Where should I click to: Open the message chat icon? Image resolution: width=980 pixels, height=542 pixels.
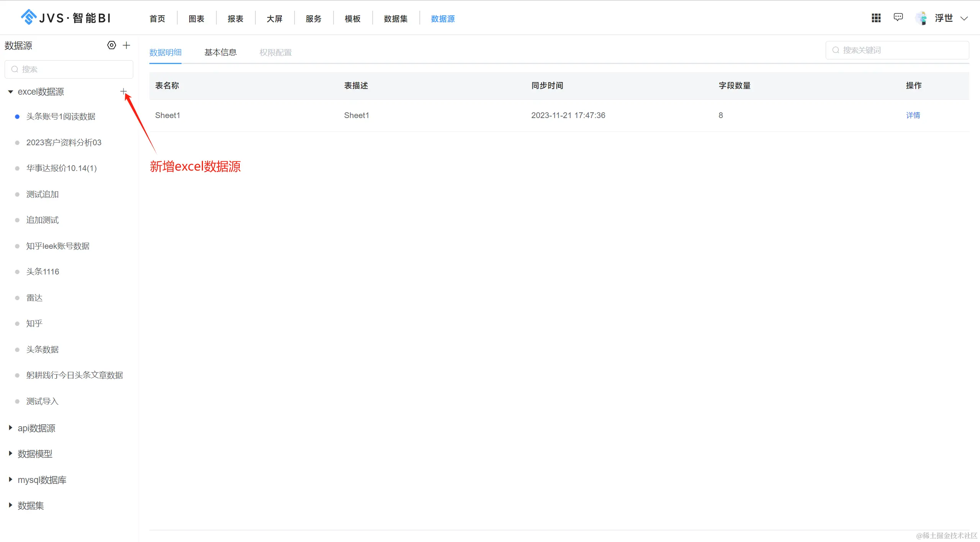[898, 17]
